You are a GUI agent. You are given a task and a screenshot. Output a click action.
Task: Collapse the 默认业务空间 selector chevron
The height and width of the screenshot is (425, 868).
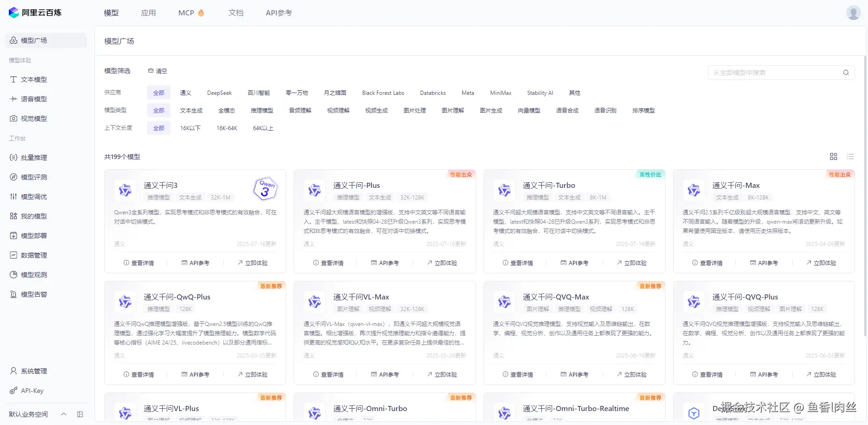click(x=64, y=414)
